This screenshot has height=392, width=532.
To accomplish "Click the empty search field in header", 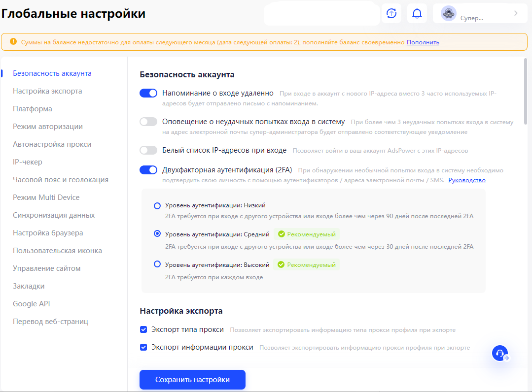I will pyautogui.click(x=321, y=14).
